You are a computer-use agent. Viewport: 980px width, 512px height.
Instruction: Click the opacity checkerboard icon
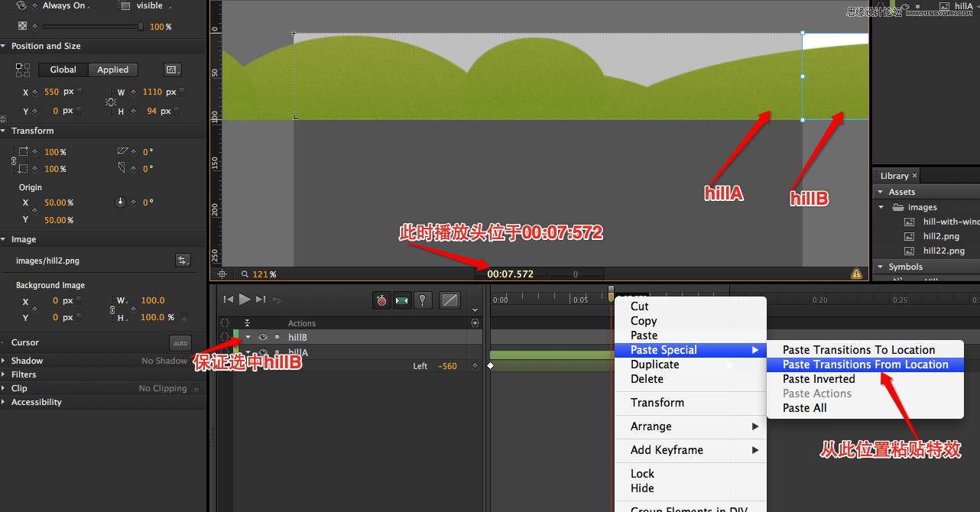[x=22, y=26]
